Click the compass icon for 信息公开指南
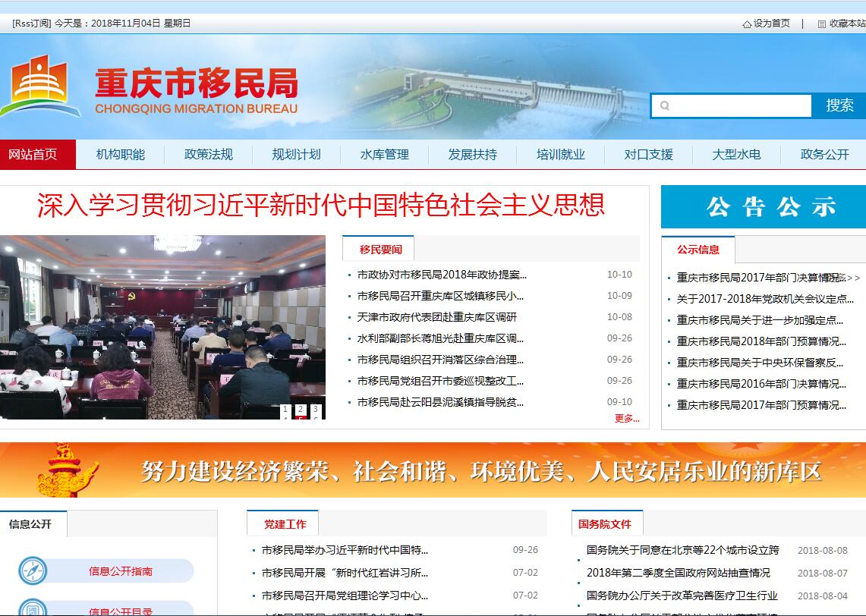 coord(33,571)
